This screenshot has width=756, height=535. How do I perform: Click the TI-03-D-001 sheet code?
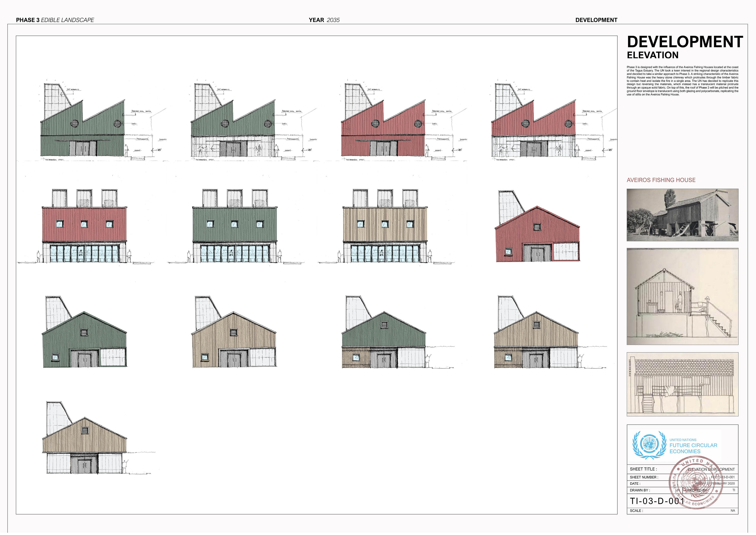click(657, 501)
